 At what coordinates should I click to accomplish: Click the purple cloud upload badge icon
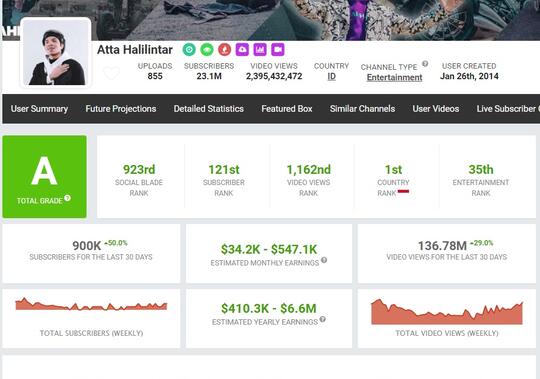[242, 50]
